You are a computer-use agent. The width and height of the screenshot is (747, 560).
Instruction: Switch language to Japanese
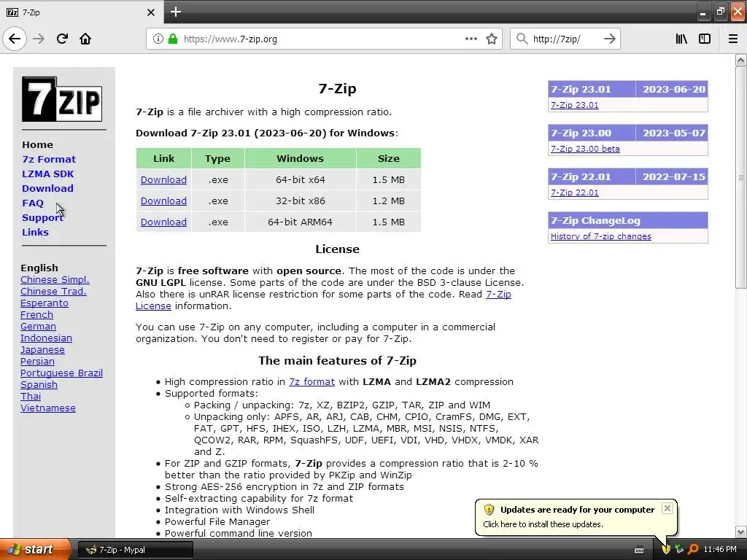[42, 349]
